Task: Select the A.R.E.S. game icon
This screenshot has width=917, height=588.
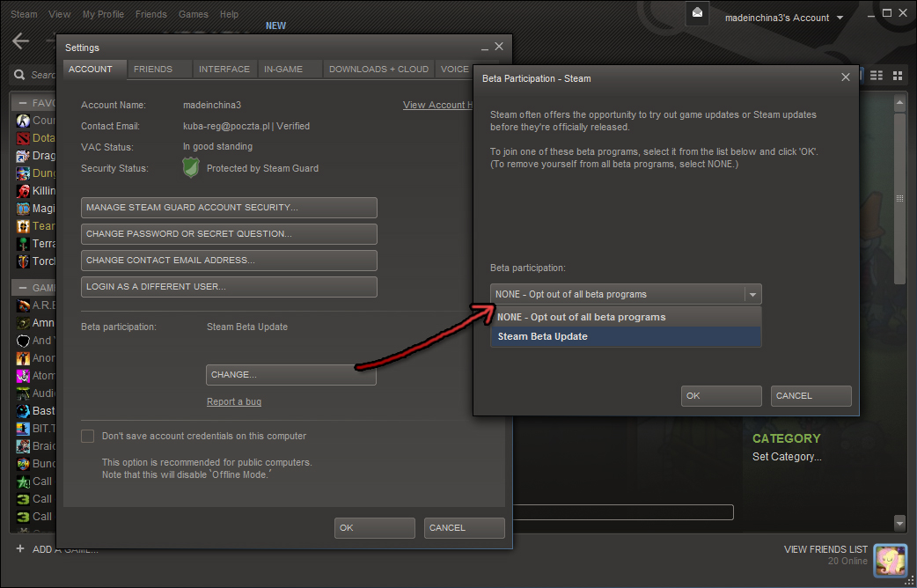Action: pyautogui.click(x=23, y=305)
